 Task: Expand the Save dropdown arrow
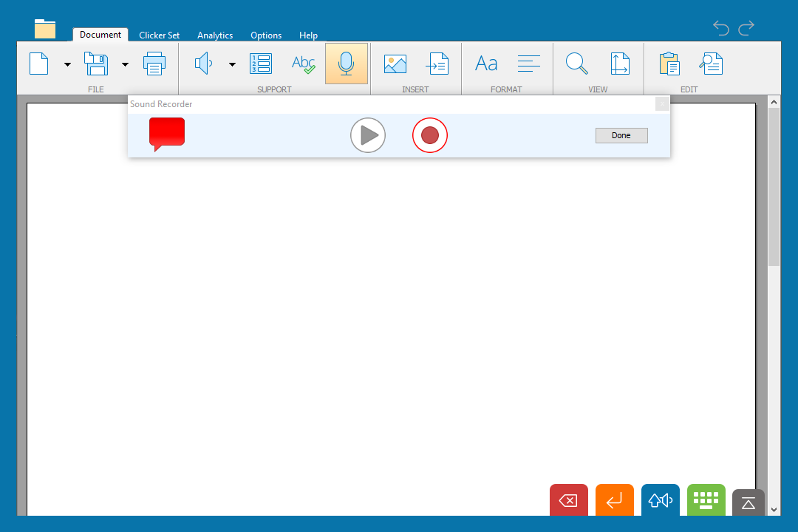[125, 65]
